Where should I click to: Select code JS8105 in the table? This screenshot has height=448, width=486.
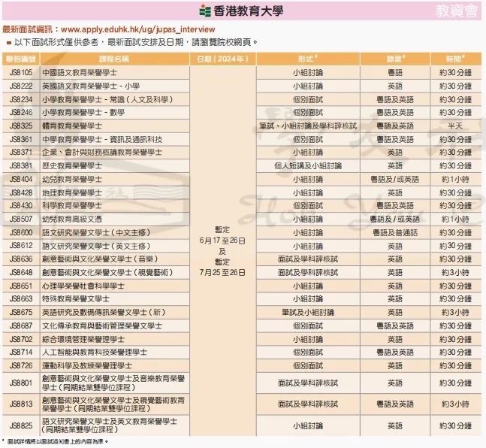point(21,73)
